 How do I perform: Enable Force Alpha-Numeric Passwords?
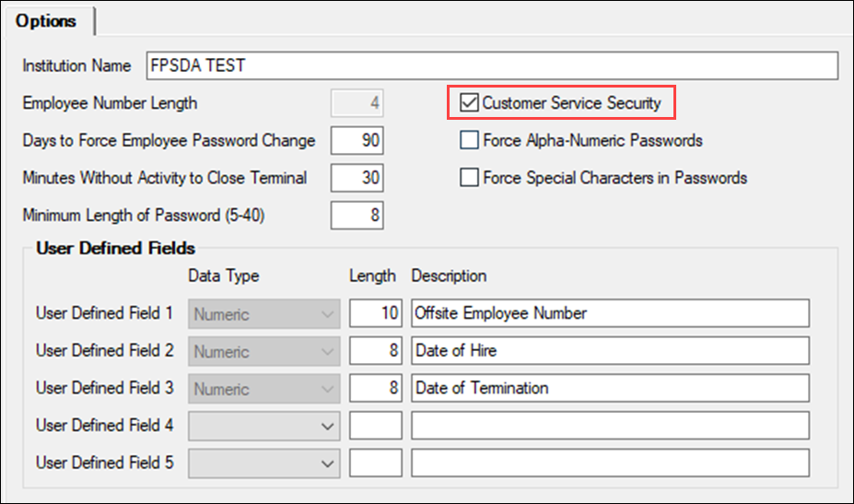click(x=469, y=140)
